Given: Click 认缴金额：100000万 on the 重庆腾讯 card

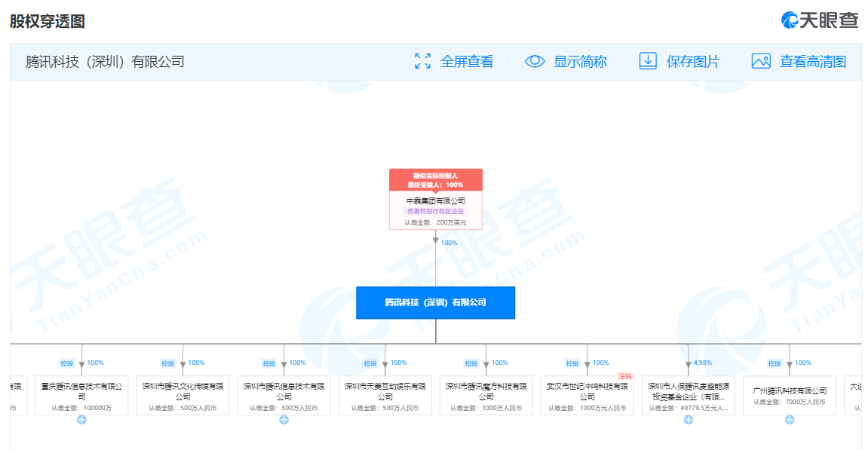Looking at the screenshot, I should (82, 408).
